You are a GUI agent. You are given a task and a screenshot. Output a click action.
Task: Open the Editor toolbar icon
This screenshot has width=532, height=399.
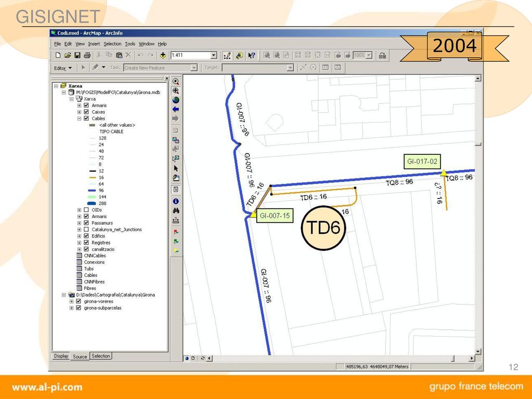(x=227, y=55)
